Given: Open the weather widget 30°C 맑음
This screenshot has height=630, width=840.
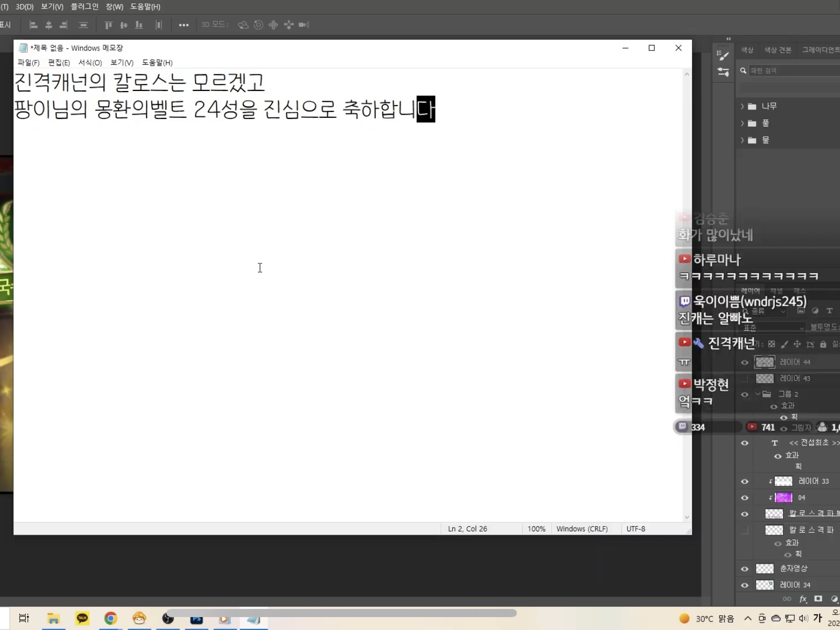Looking at the screenshot, I should click(706, 619).
